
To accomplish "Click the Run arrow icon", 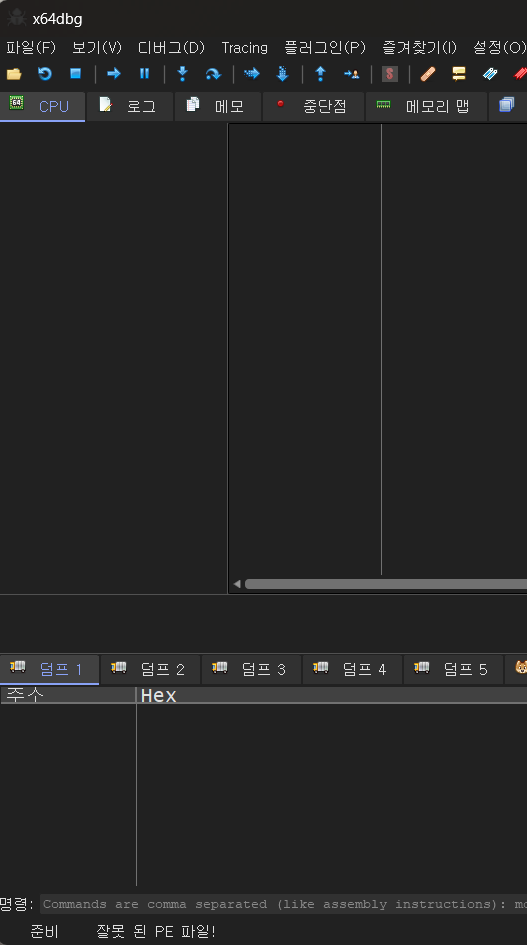I will [113, 74].
